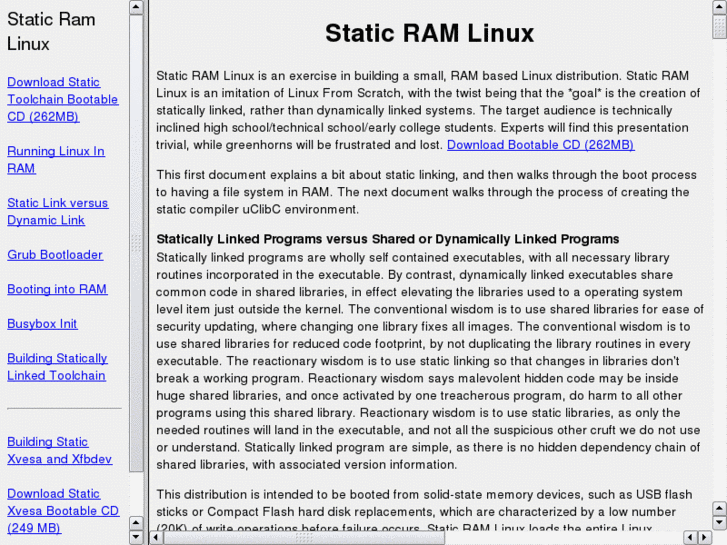The width and height of the screenshot is (727, 545).
Task: Open Building Statically Linked Toolchain link
Action: [57, 367]
